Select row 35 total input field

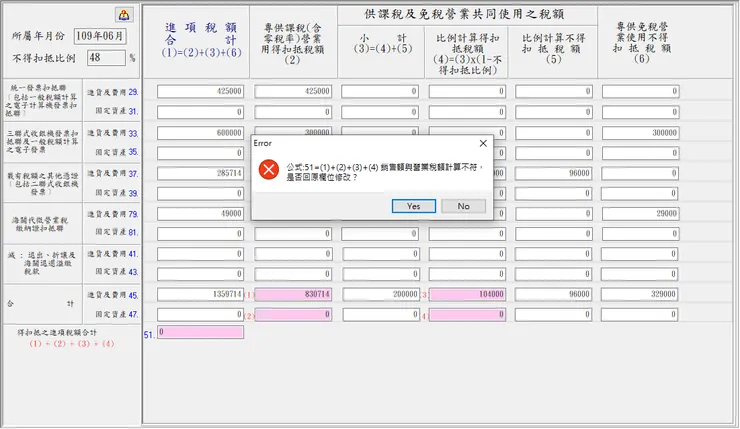click(201, 153)
